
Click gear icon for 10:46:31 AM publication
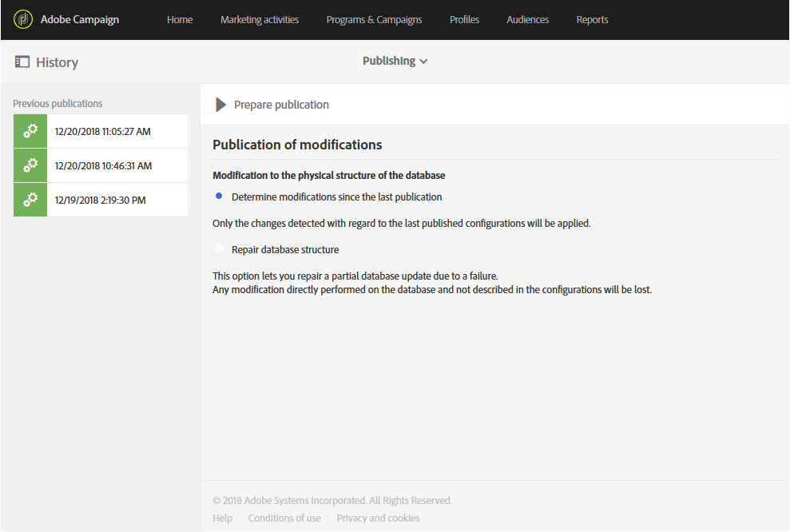pos(30,165)
